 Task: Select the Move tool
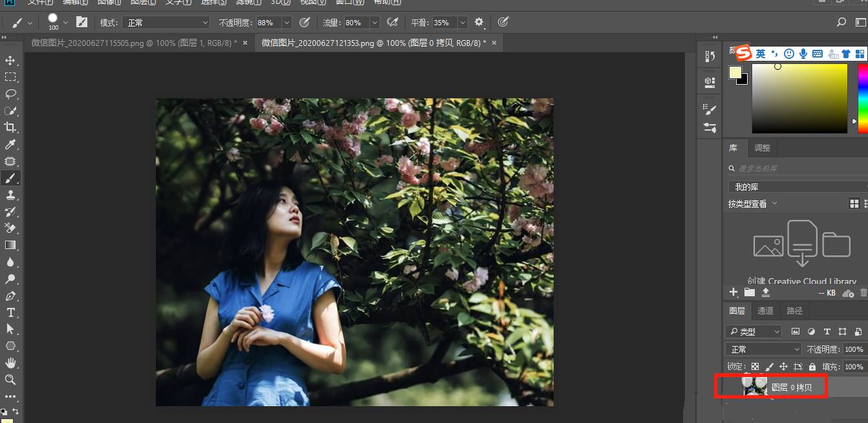tap(10, 60)
